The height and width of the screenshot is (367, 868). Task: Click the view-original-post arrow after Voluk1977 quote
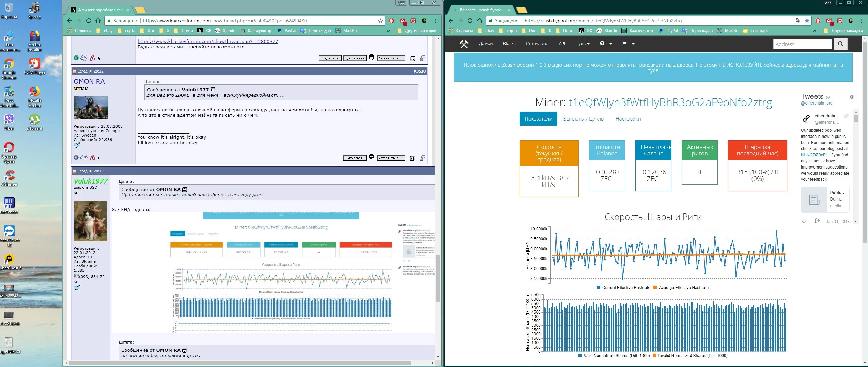coord(213,90)
